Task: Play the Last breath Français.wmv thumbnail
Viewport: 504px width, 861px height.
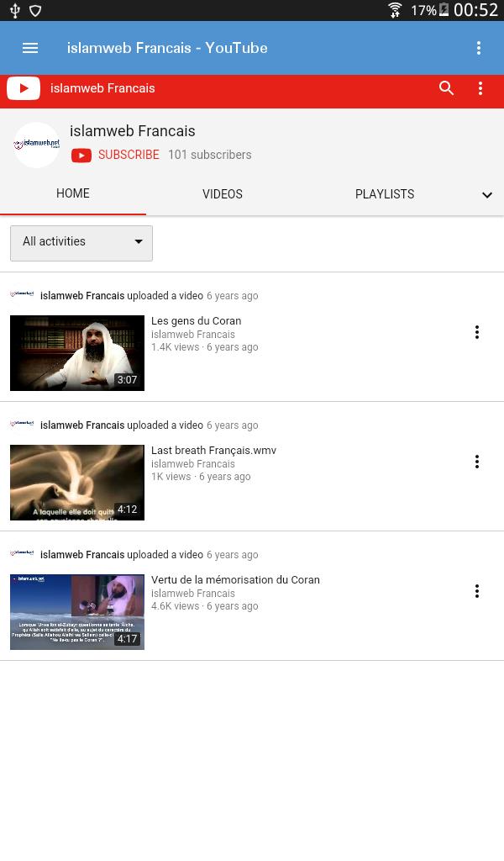Action: click(77, 483)
